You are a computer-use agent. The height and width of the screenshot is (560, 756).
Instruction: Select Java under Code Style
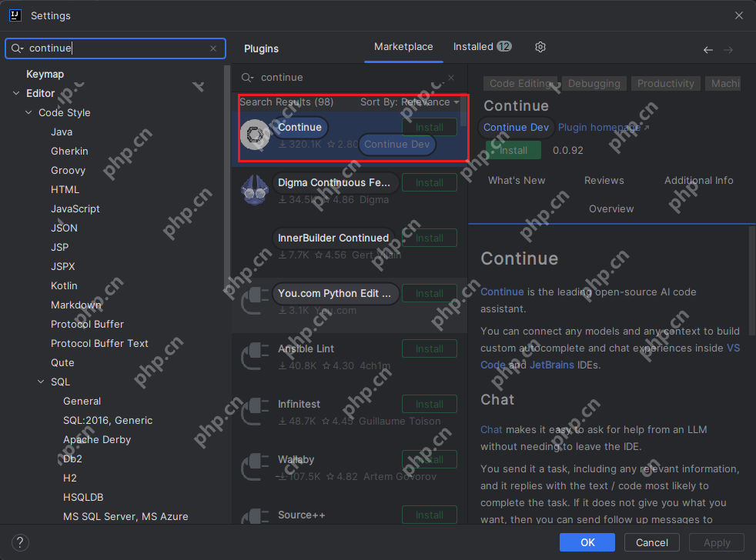[62, 132]
